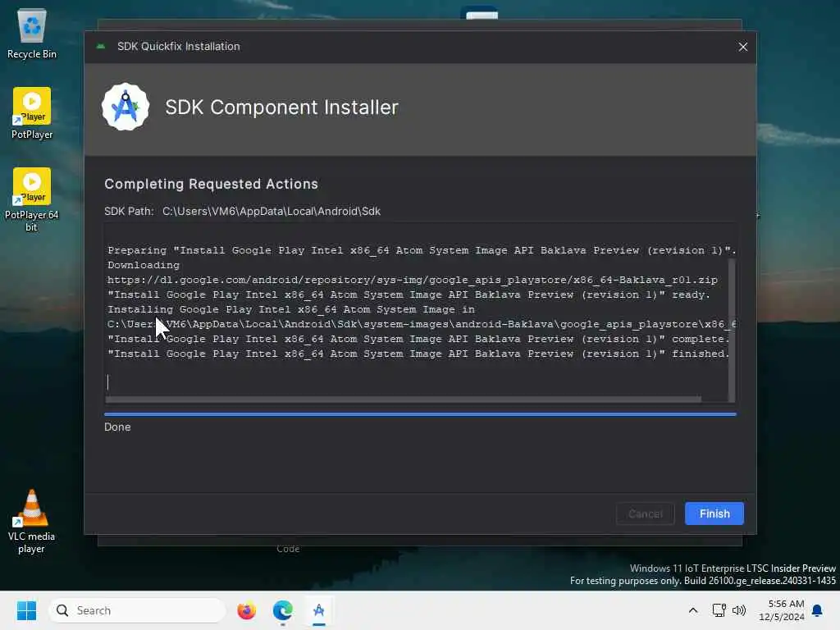Click the taskbar Search box
This screenshot has height=630, width=840.
(137, 610)
